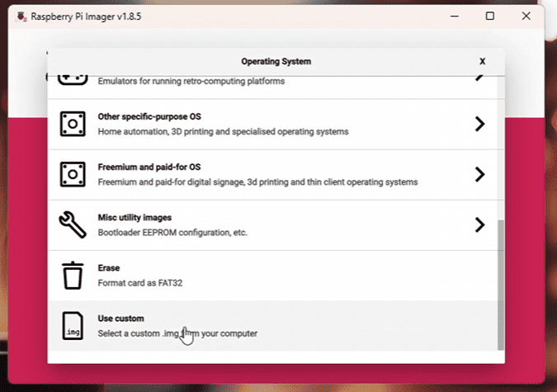This screenshot has height=392, width=557.
Task: Click the OS list vertical scrollbar thumb
Action: pos(500,285)
